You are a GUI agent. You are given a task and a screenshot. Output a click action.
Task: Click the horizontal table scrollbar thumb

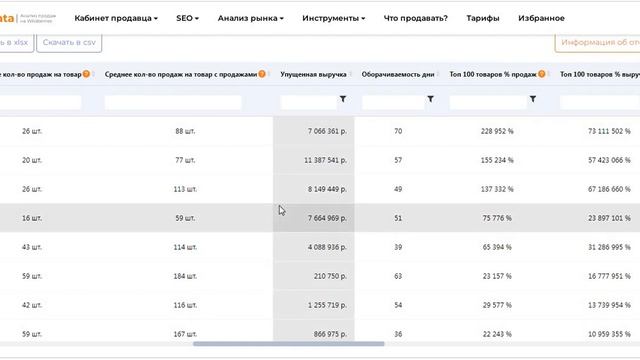289,344
